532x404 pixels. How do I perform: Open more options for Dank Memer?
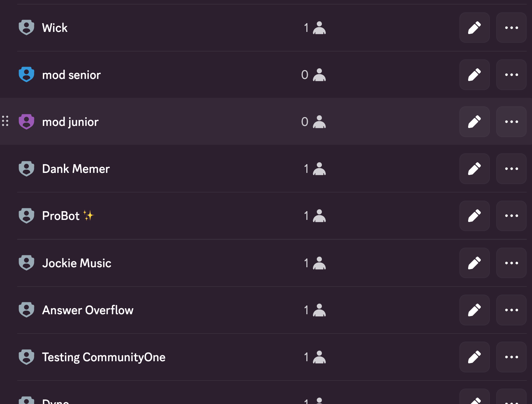[x=511, y=169]
